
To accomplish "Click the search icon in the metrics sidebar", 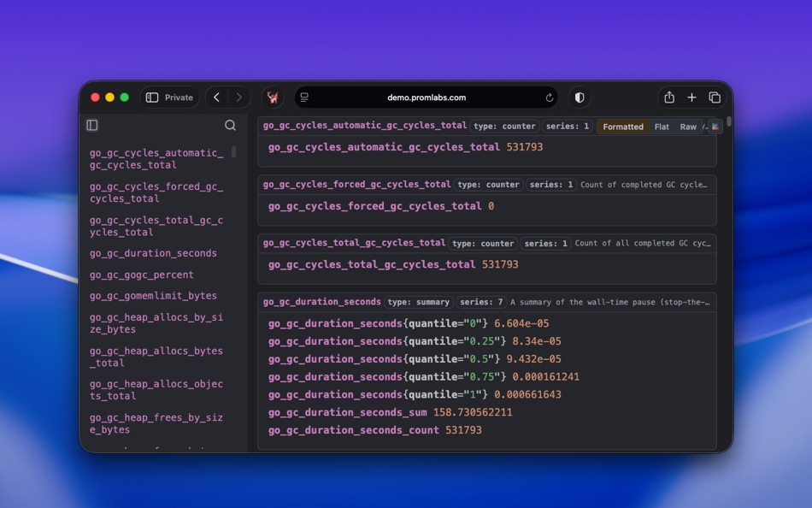I will click(230, 125).
